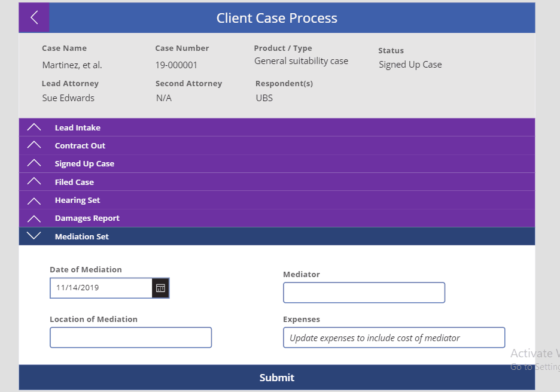Select the 'Date of Mediation' label
This screenshot has width=560, height=392.
[x=86, y=270]
